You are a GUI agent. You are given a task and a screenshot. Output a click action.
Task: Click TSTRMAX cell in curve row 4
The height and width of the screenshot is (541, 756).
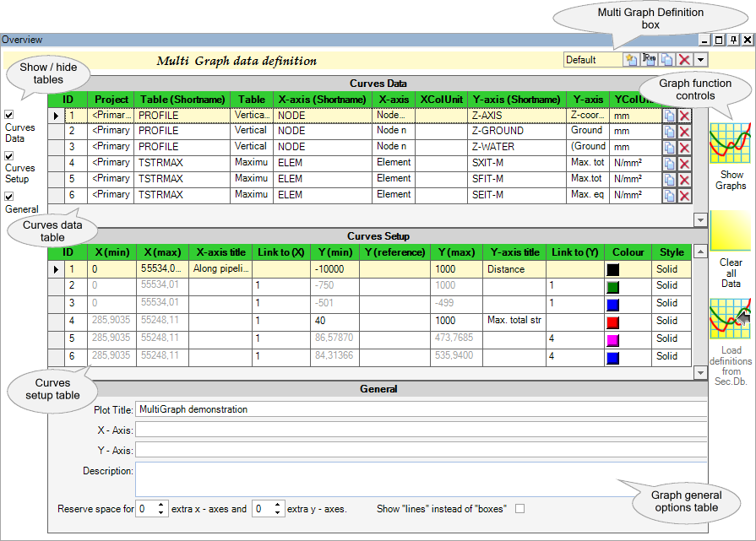182,163
